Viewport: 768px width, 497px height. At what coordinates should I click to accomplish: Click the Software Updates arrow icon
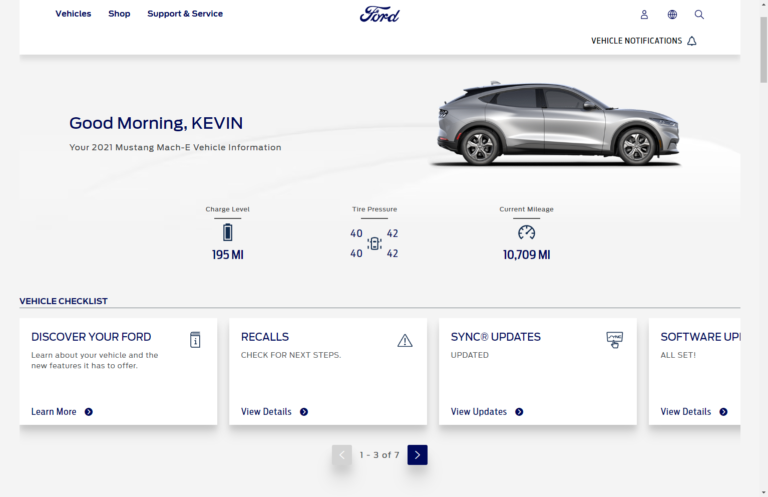pos(723,412)
